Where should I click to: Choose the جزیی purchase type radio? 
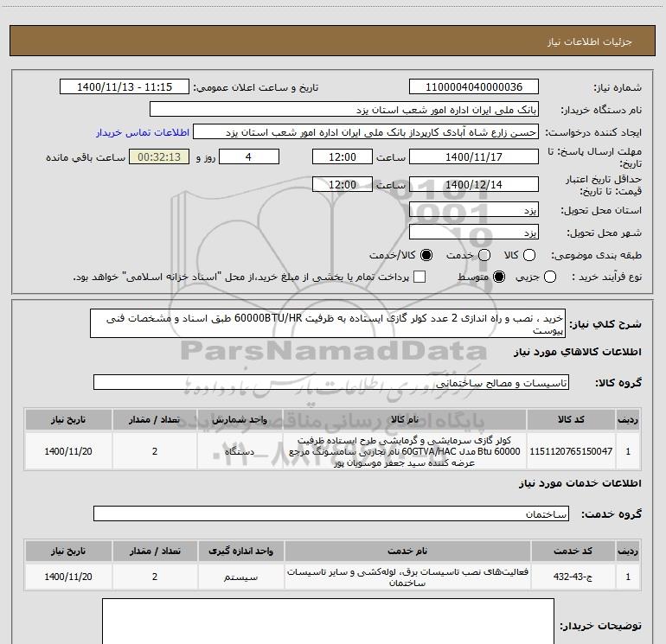550,277
